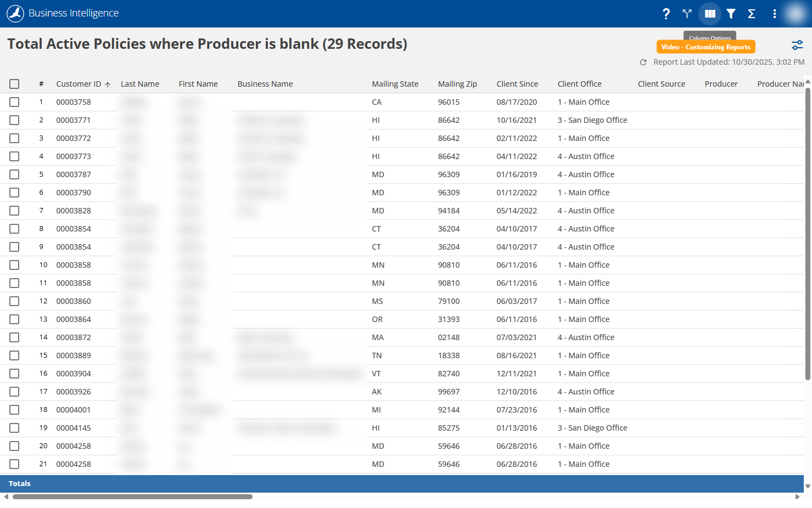This screenshot has height=508, width=812.
Task: Click the Client Source column header
Action: [x=661, y=84]
